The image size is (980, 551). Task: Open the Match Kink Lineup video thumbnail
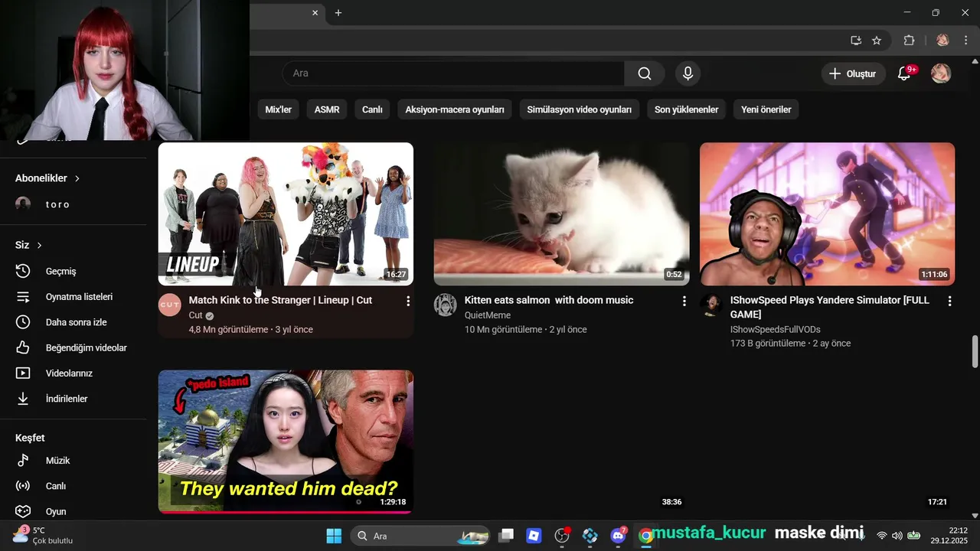(286, 214)
